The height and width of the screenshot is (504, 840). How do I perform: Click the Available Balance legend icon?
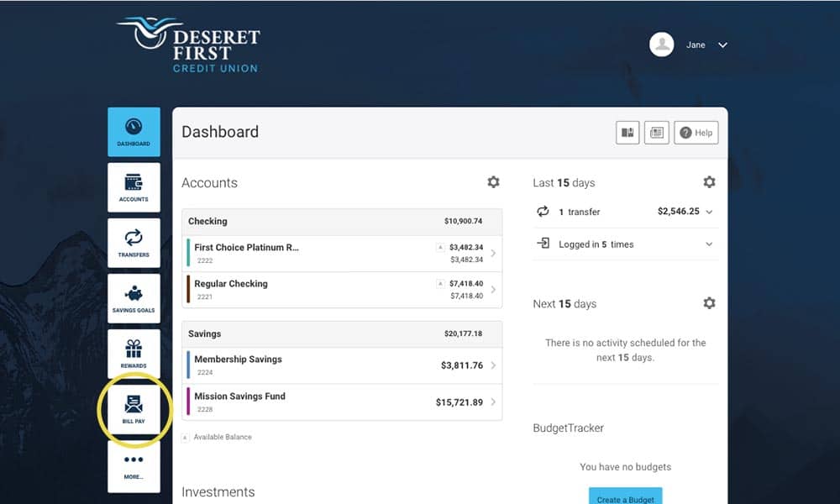[x=185, y=438]
